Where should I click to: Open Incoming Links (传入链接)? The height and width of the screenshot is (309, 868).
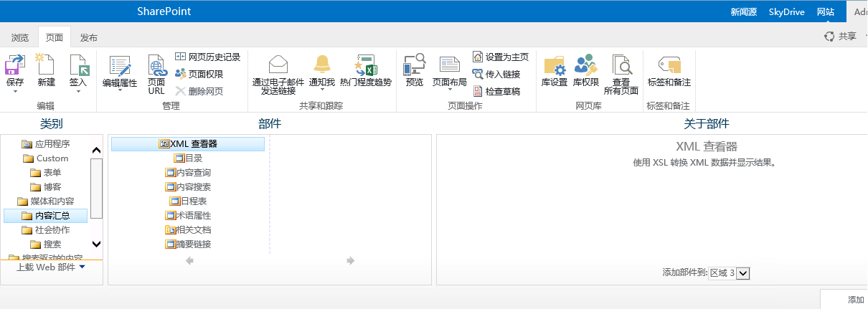point(496,74)
